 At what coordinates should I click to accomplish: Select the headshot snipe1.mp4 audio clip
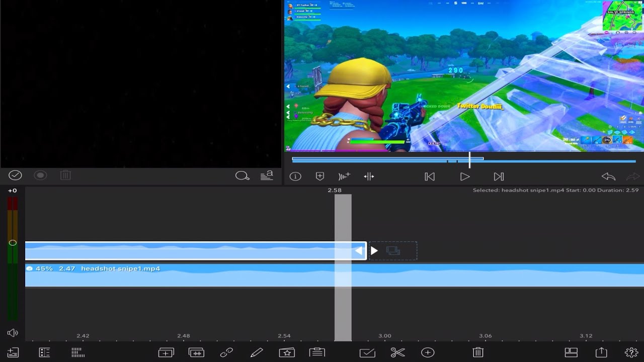point(335,276)
